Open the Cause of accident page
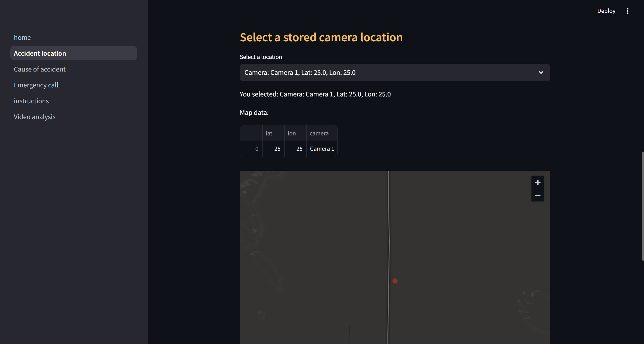644x344 pixels. (x=40, y=69)
